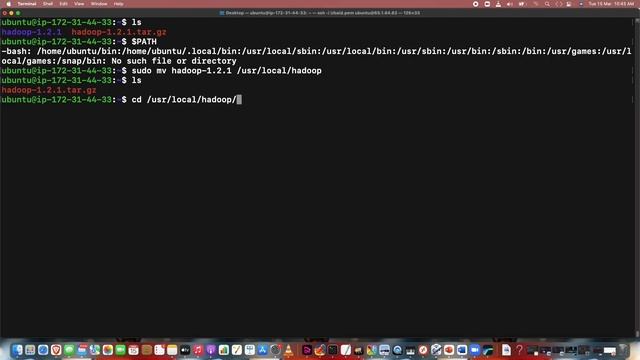Screen dimensions: 640x360
Task: Open PowerPoint in the dock
Action: (x=449, y=350)
